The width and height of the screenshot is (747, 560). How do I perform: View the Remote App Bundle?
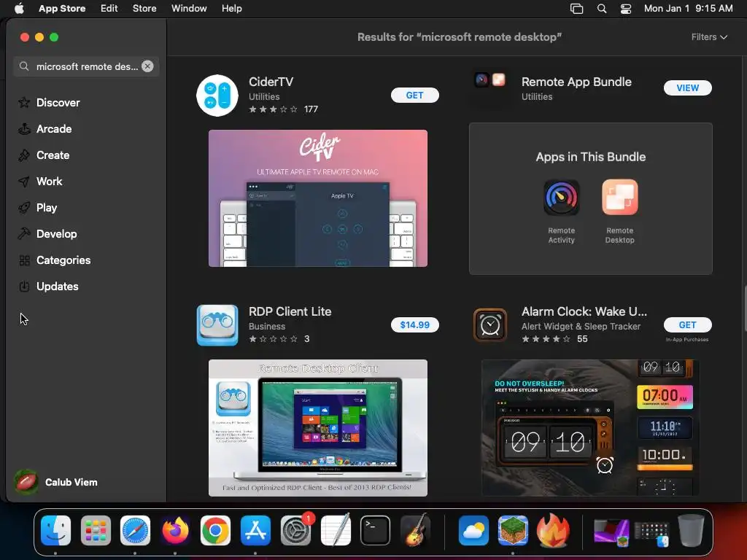687,87
